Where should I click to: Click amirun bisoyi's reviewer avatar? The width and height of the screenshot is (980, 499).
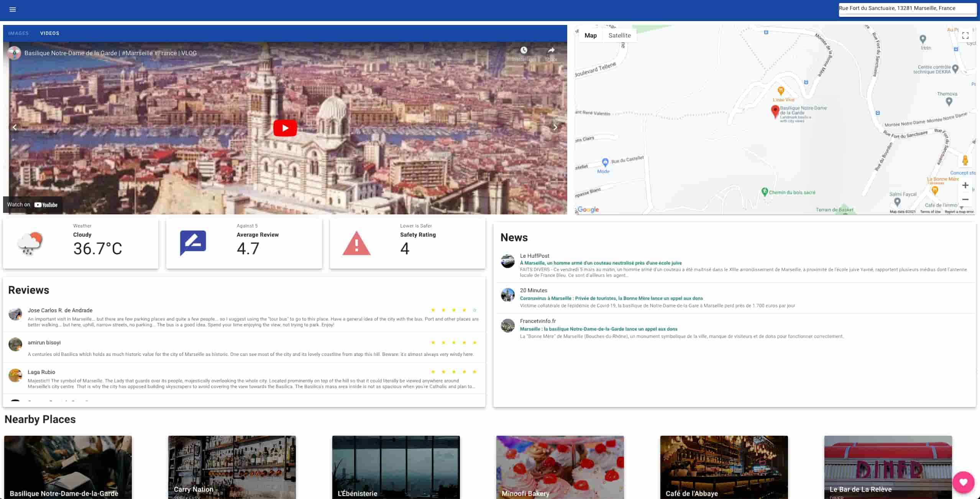pos(15,344)
